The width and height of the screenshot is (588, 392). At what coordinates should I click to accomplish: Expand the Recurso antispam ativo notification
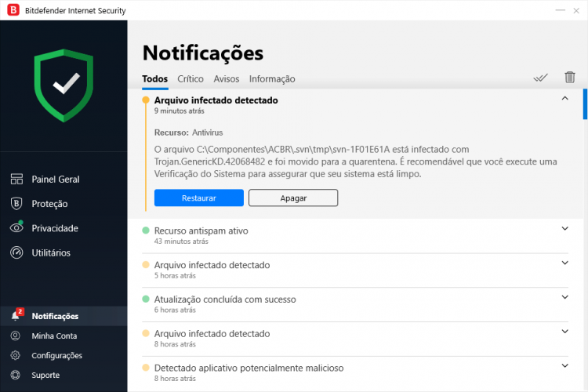pos(564,228)
